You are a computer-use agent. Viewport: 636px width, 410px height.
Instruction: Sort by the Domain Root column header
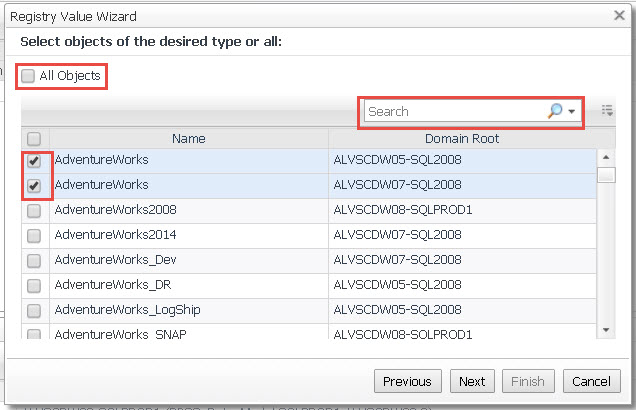(x=462, y=139)
